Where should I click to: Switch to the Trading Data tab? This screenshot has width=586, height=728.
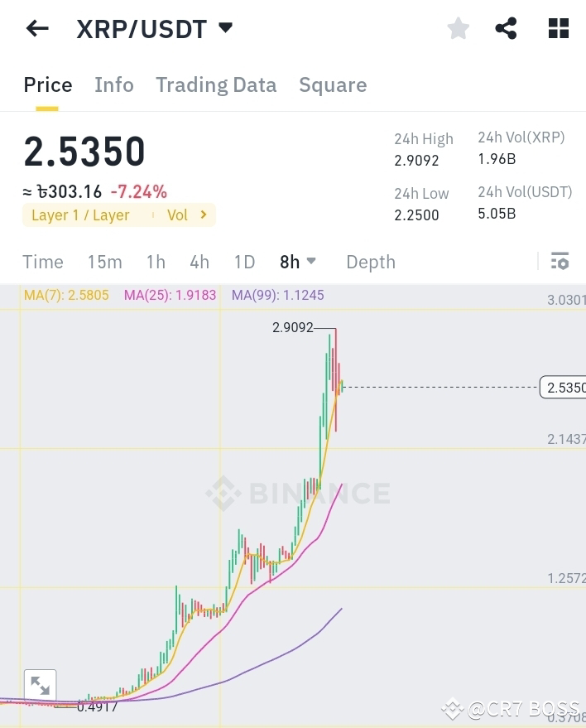tap(216, 84)
